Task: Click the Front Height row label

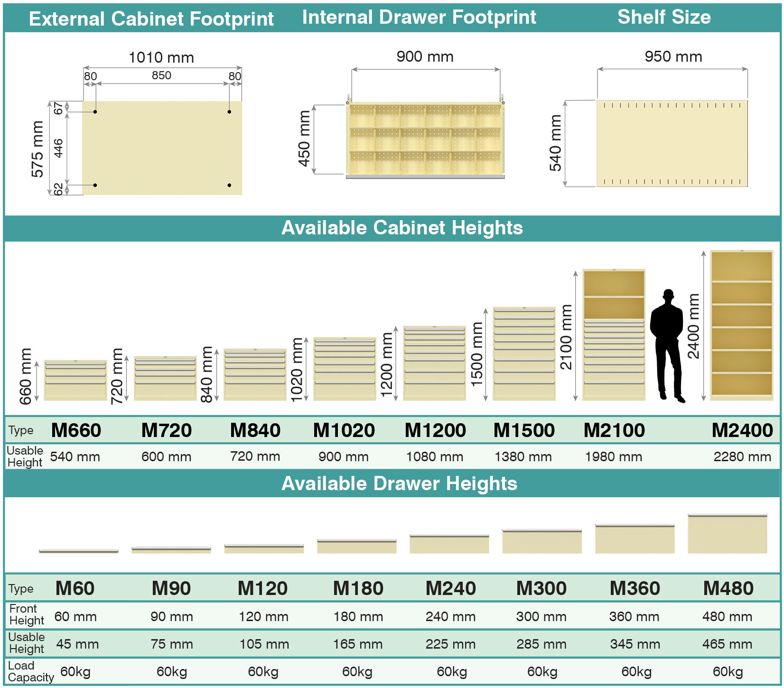Action: [x=27, y=614]
